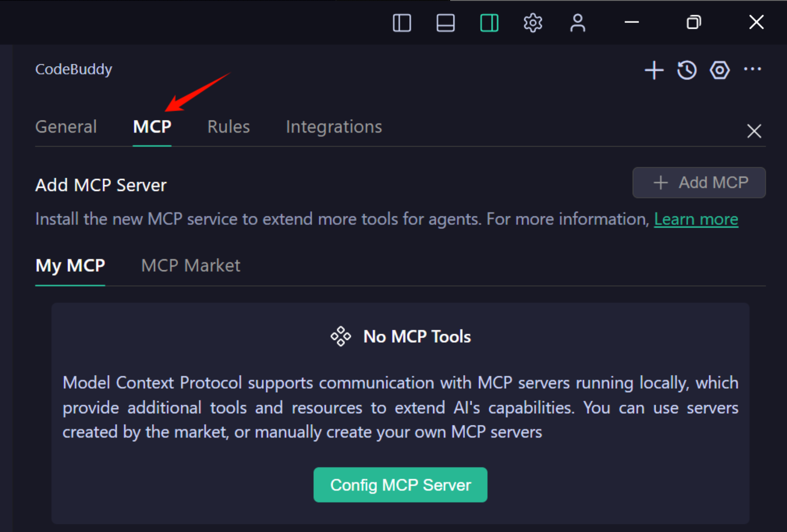Viewport: 787px width, 532px height.
Task: Click the user account profile icon
Action: pyautogui.click(x=577, y=22)
